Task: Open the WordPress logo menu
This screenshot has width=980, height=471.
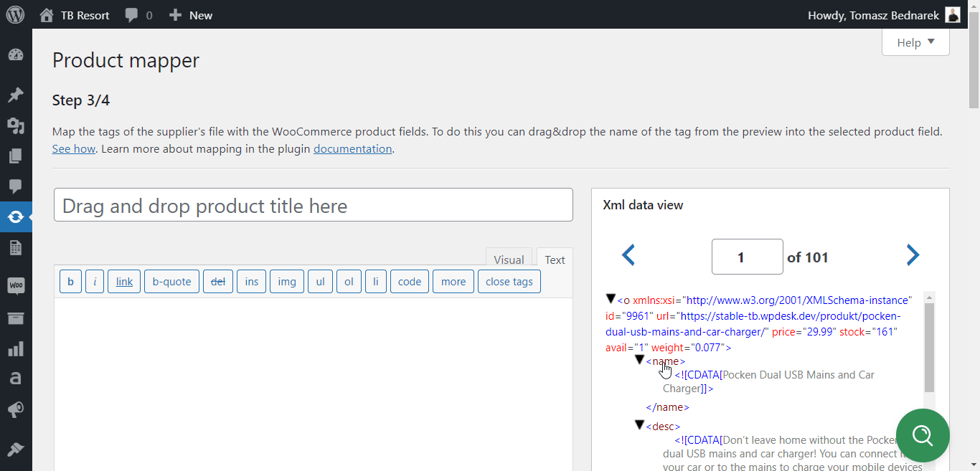Action: click(15, 14)
